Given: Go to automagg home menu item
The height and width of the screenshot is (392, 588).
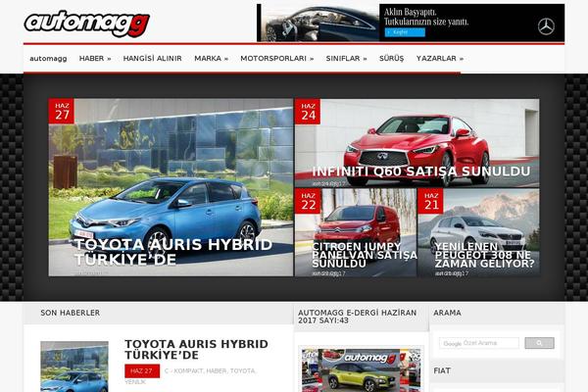Looking at the screenshot, I should (x=48, y=59).
